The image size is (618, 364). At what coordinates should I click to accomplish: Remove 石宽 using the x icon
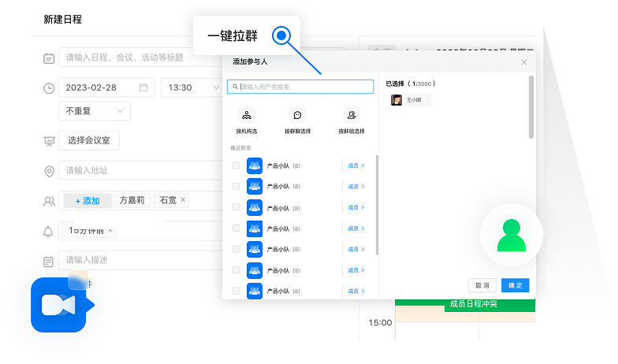click(x=183, y=200)
